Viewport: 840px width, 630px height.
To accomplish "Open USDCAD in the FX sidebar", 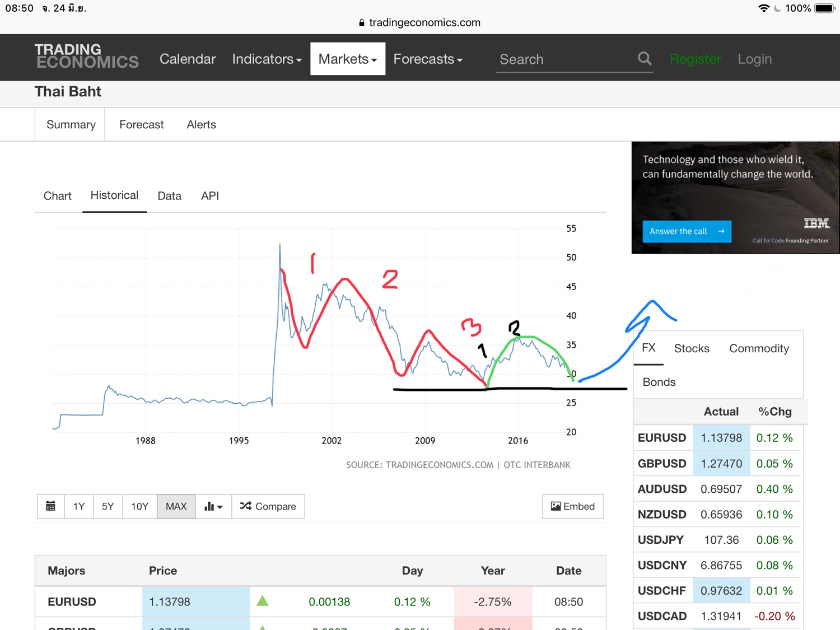I will point(662,616).
